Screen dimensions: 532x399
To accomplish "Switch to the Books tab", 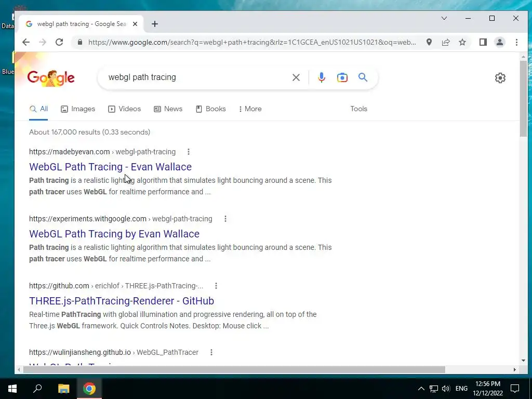I will 211,109.
